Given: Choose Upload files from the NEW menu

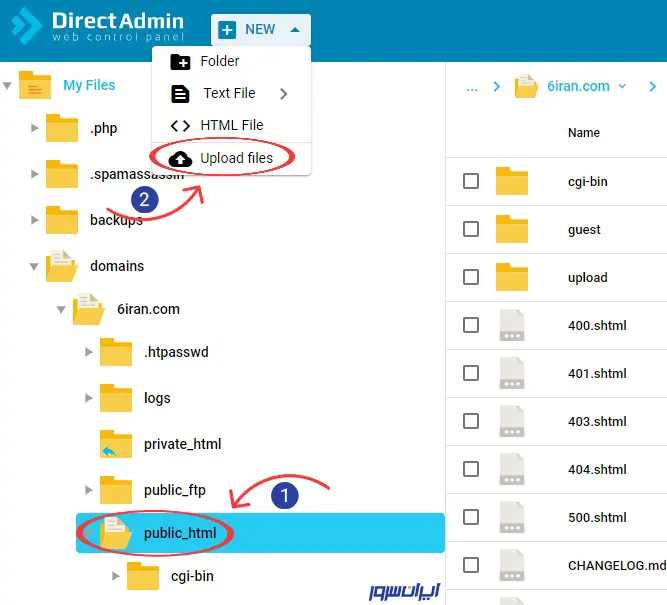Looking at the screenshot, I should click(x=231, y=158).
